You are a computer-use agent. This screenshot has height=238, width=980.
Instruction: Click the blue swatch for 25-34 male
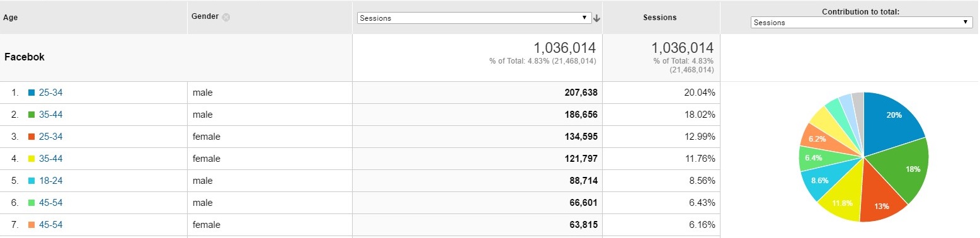(31, 93)
